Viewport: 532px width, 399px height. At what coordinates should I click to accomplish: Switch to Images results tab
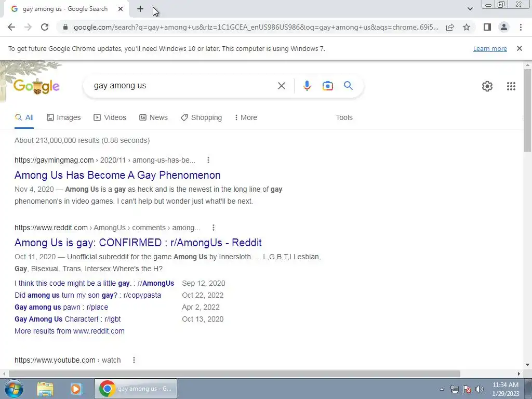tap(63, 117)
